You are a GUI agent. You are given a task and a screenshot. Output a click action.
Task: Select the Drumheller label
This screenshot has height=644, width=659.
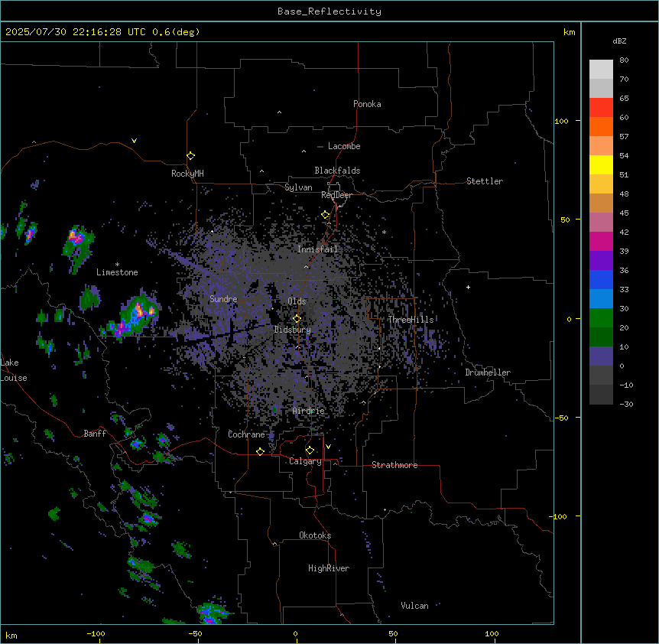coord(488,372)
